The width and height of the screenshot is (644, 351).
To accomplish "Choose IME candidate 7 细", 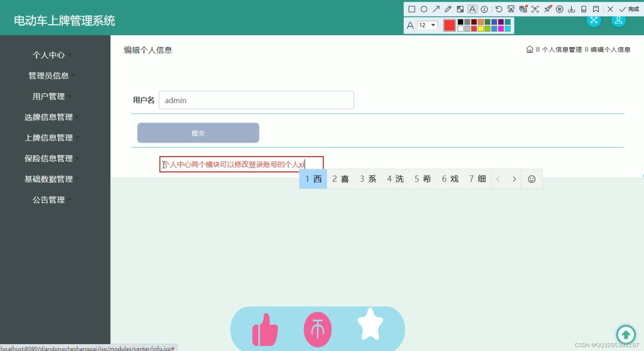I will pos(477,179).
